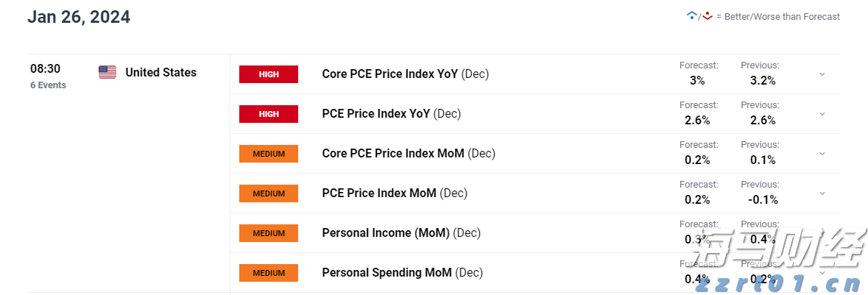Open the Personal Income (MoM) event
The width and height of the screenshot is (868, 295).
pyautogui.click(x=401, y=233)
